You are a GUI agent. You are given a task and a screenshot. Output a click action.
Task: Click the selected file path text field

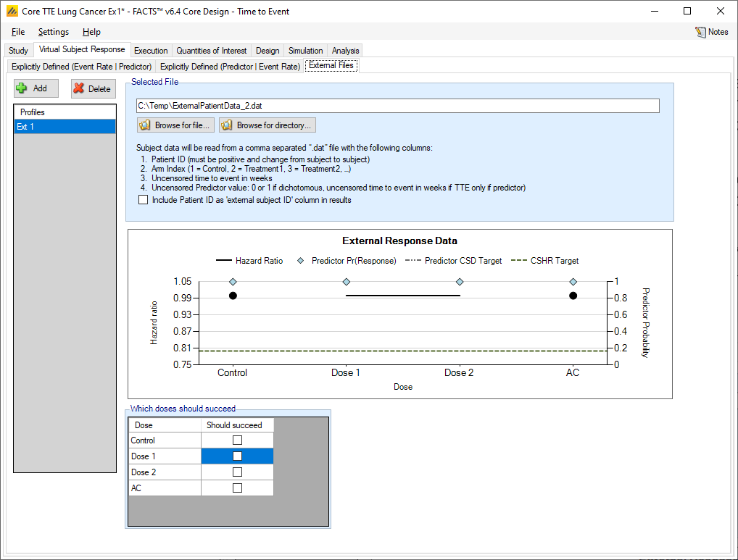[x=397, y=106]
